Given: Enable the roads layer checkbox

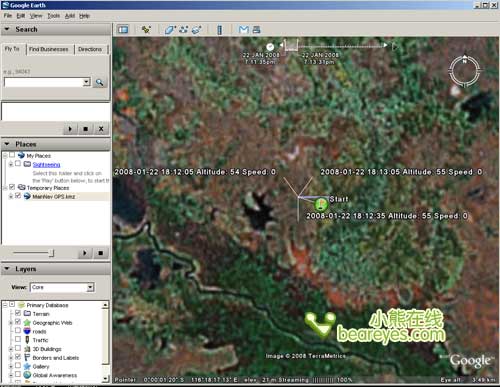Looking at the screenshot, I should click(x=18, y=331).
